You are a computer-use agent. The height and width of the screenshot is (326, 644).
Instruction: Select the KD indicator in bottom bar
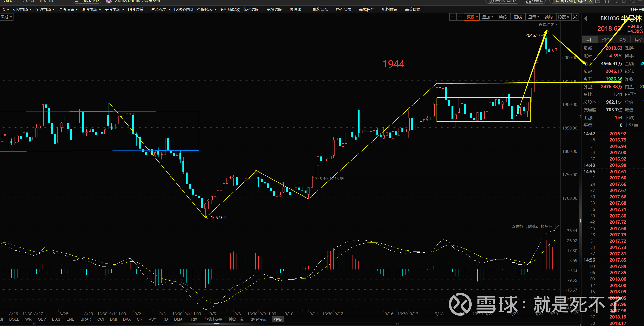point(165,319)
